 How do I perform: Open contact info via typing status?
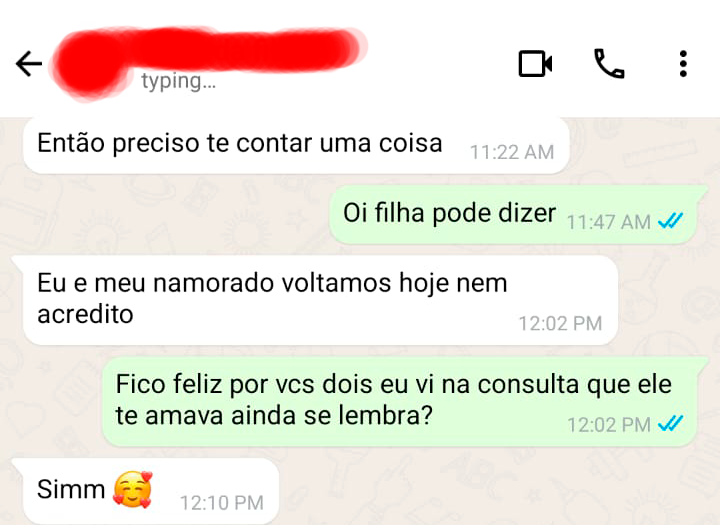[178, 81]
